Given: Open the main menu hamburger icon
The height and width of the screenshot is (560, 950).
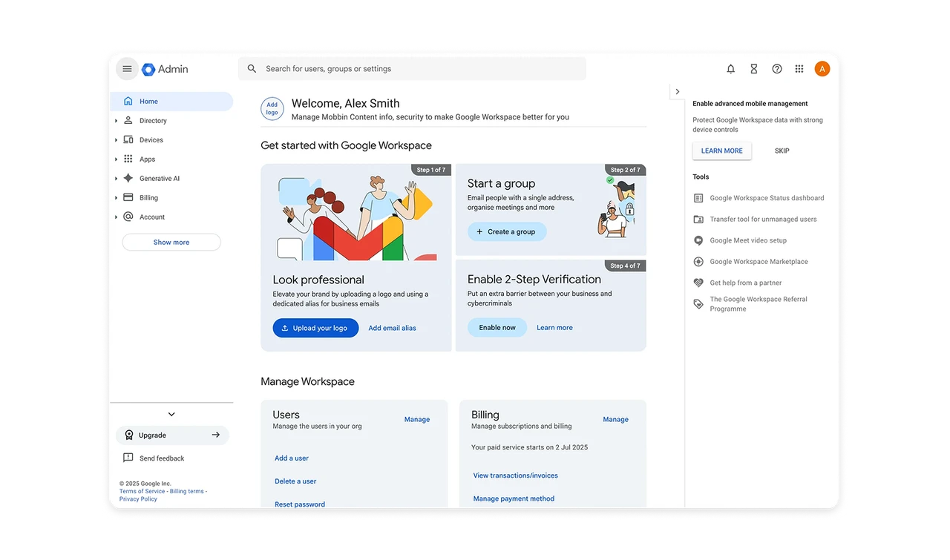Looking at the screenshot, I should click(127, 69).
